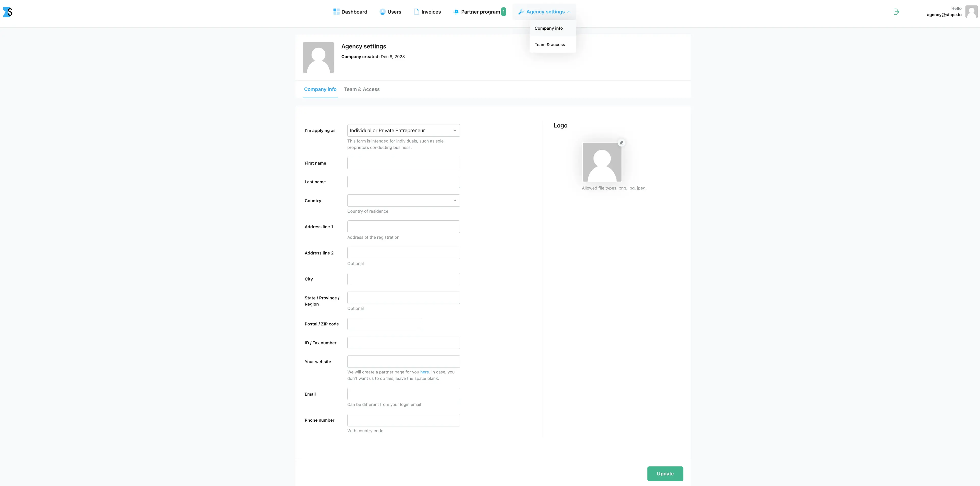
Task: Select Team & access from the dropdown menu
Action: click(553, 44)
